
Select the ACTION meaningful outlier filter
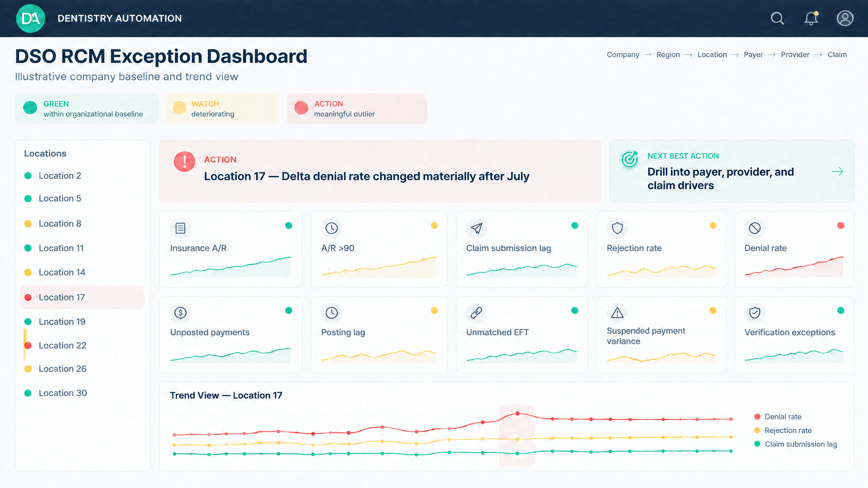click(357, 109)
